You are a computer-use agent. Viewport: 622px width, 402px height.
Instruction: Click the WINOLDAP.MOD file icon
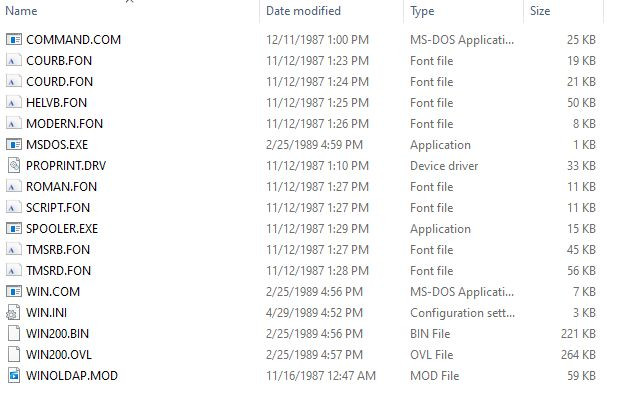(13, 375)
